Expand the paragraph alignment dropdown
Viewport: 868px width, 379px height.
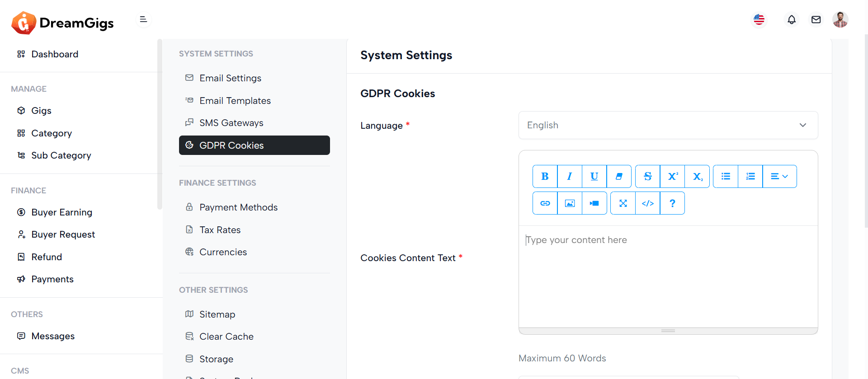click(779, 177)
